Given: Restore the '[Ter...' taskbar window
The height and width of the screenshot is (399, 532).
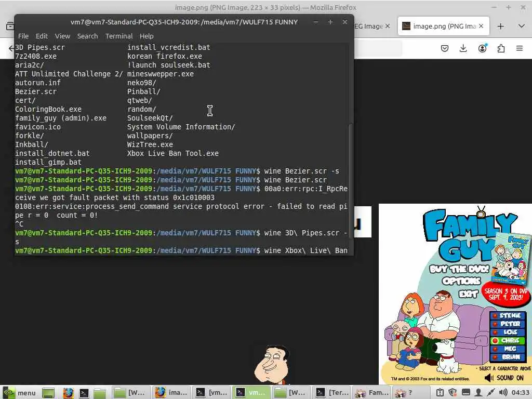Looking at the screenshot, I should pyautogui.click(x=331, y=393).
